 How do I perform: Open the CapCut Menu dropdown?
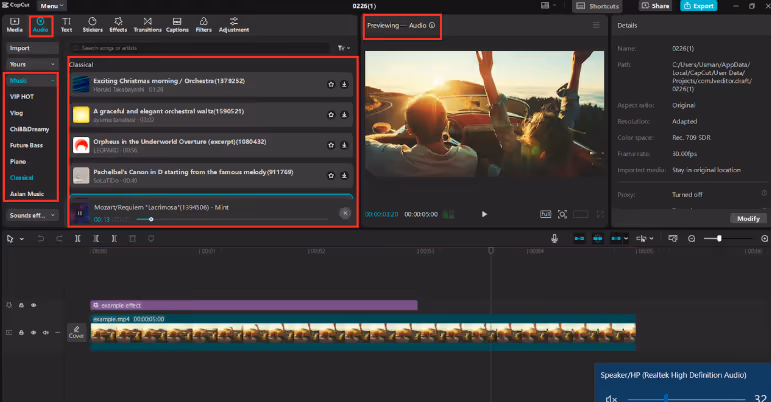coord(54,6)
